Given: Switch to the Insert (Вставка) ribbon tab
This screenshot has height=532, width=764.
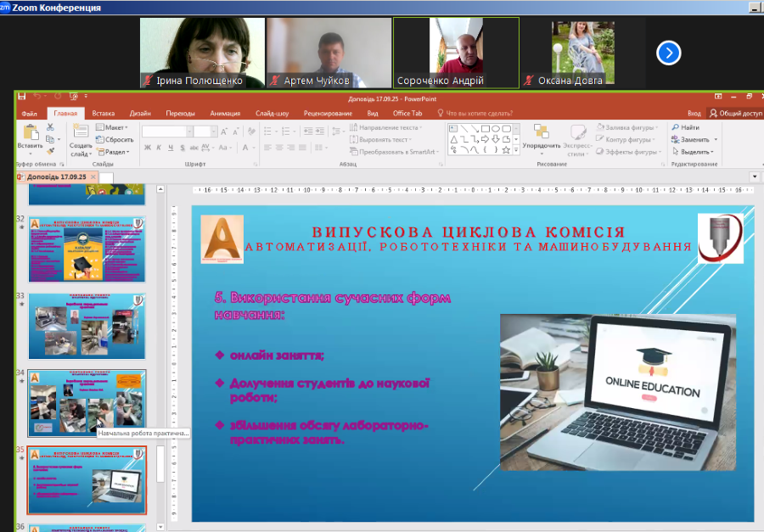Looking at the screenshot, I should (104, 113).
